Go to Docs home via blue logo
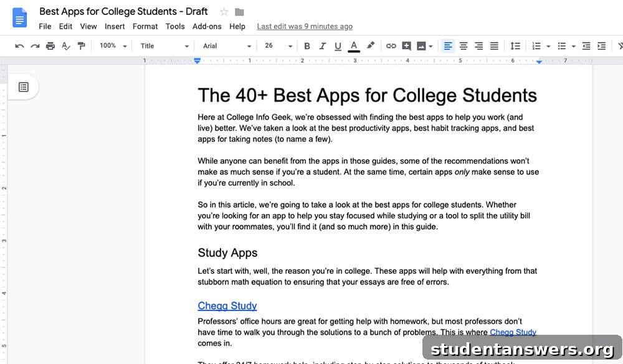Screen dimensions: 623x364 tap(19, 18)
